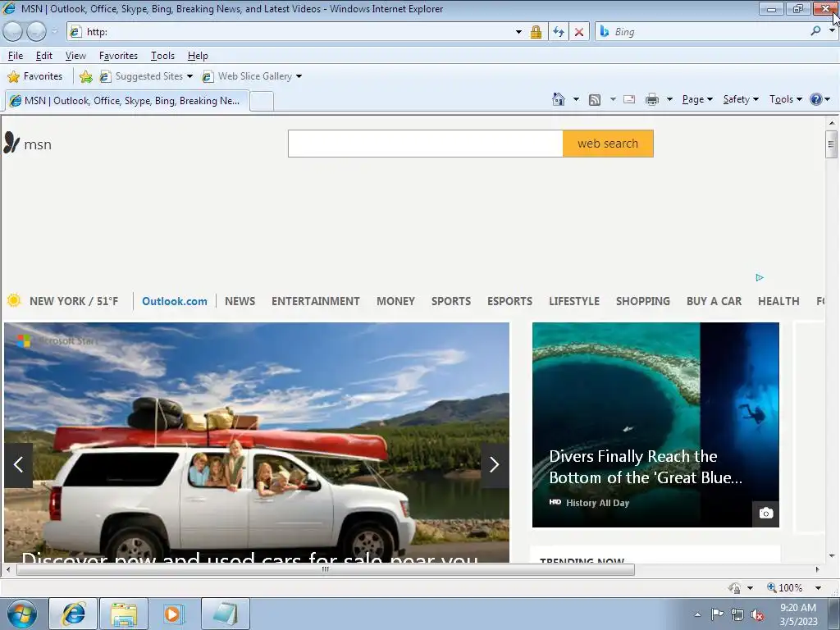The image size is (840, 630).
Task: Open a new blank tab
Action: pyautogui.click(x=262, y=101)
